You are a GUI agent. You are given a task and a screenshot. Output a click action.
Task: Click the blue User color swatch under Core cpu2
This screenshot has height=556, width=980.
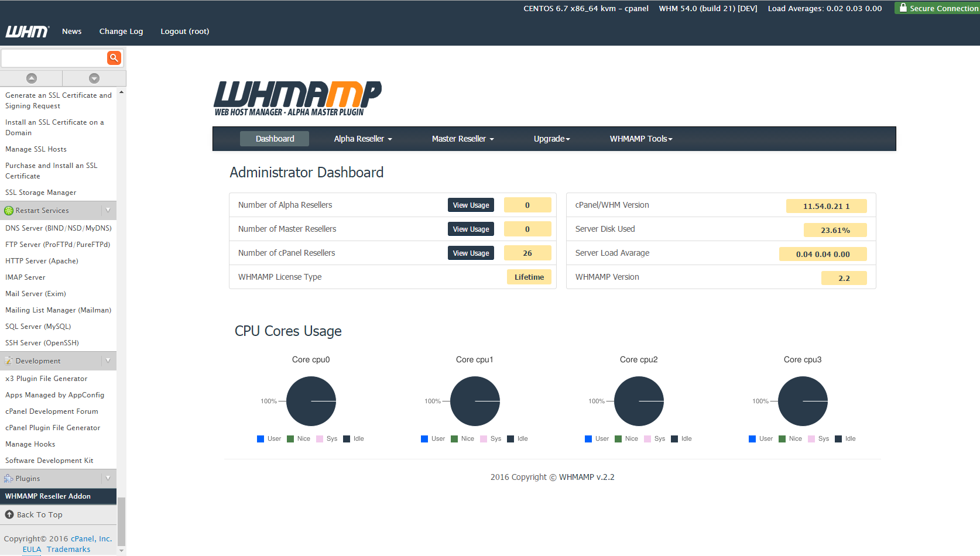coord(588,438)
